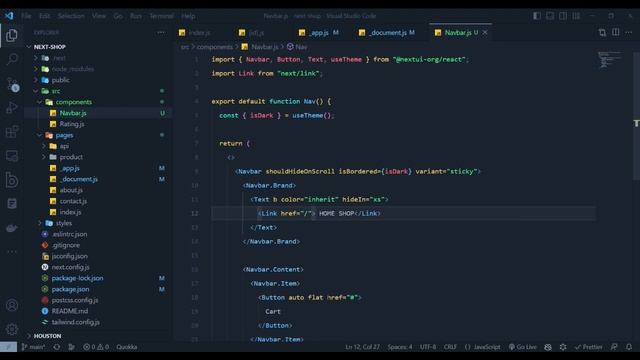Show additional activity bar views
This screenshot has width=640, height=360.
12,251
